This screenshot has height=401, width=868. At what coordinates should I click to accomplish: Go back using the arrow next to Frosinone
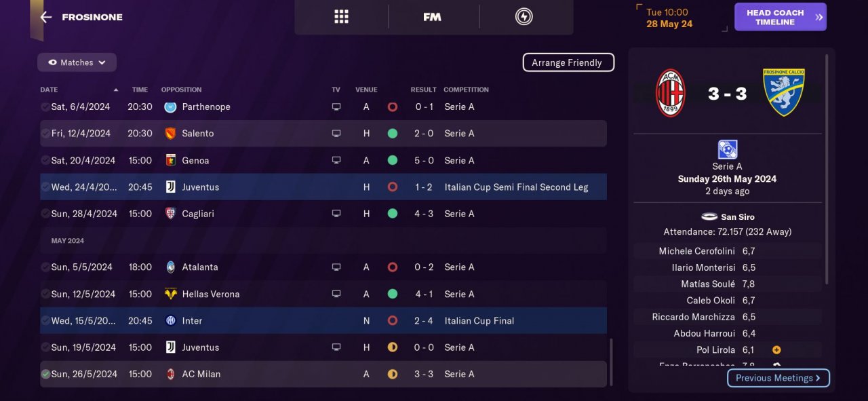point(46,17)
